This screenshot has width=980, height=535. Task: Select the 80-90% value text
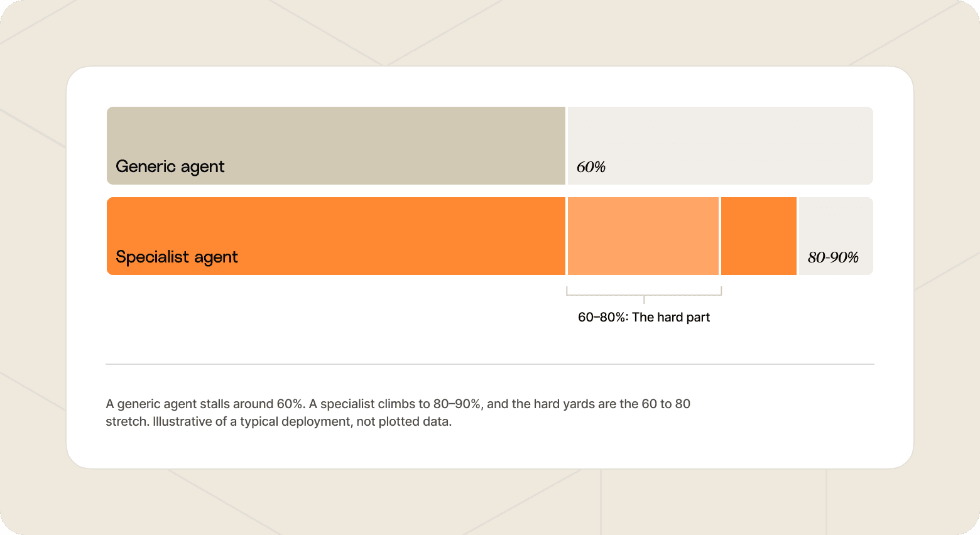[833, 257]
